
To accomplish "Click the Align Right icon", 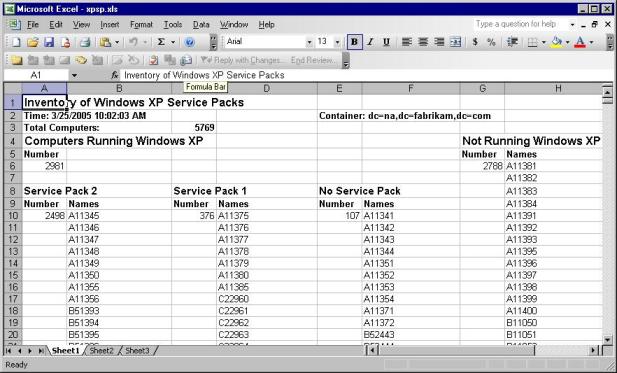I will pos(439,42).
